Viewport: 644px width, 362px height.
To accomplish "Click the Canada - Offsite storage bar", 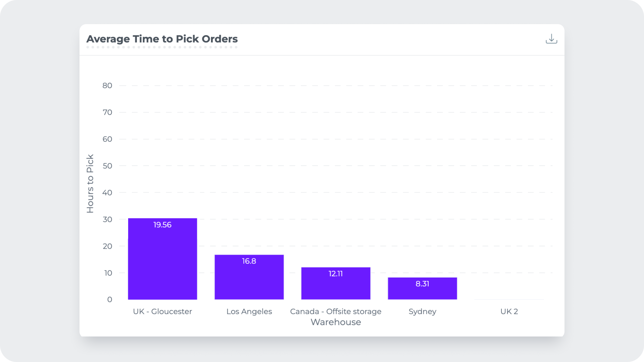I will (335, 283).
